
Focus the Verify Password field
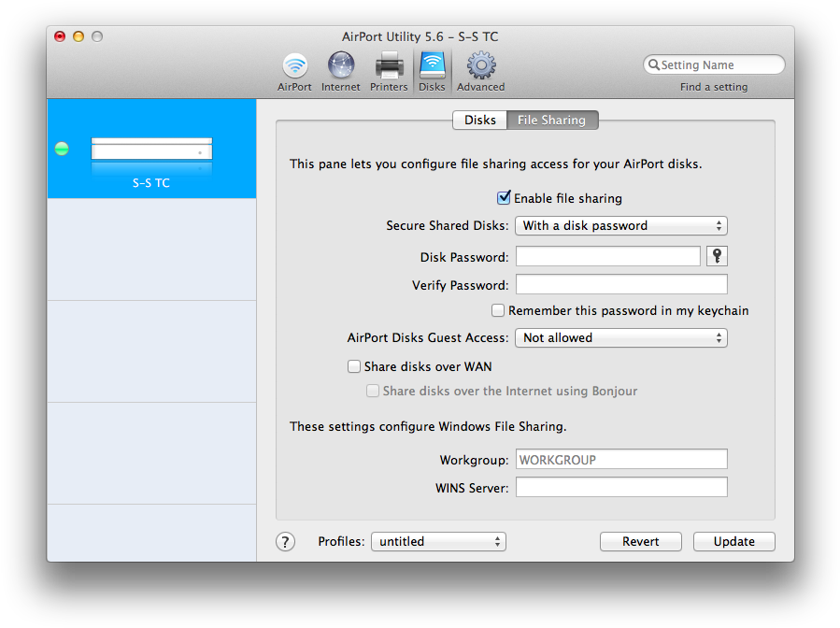coord(621,284)
